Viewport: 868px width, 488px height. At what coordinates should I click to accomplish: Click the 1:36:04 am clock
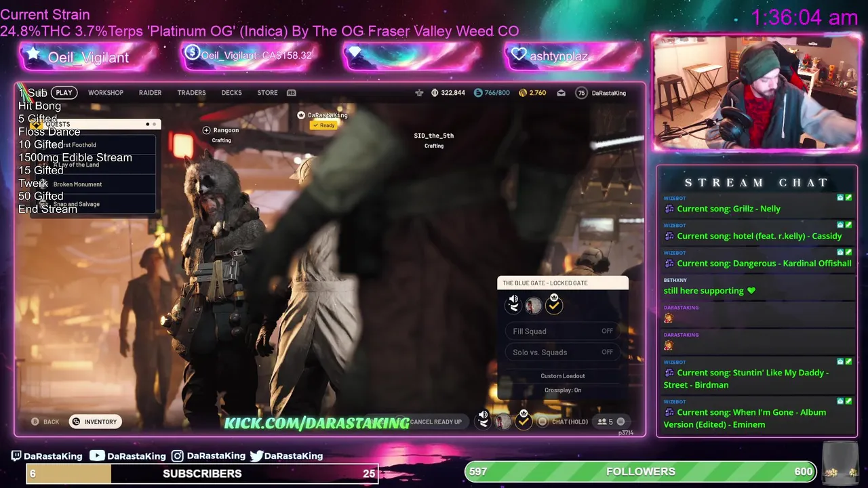pos(804,18)
